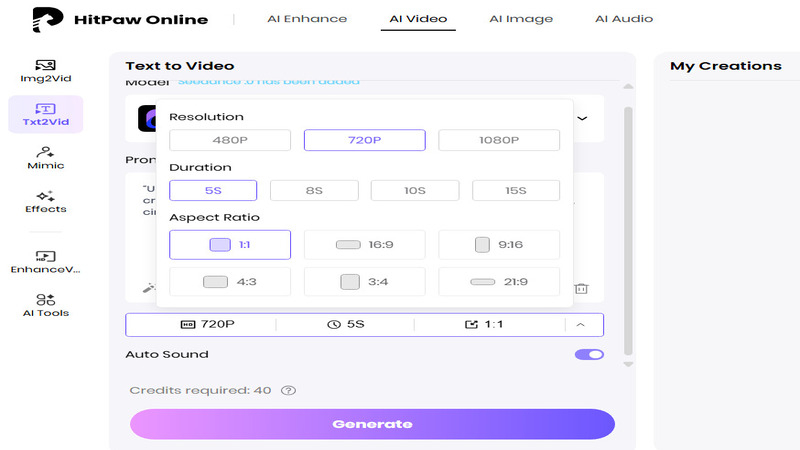Open the Mimic tool
This screenshot has width=800, height=450.
coord(45,158)
